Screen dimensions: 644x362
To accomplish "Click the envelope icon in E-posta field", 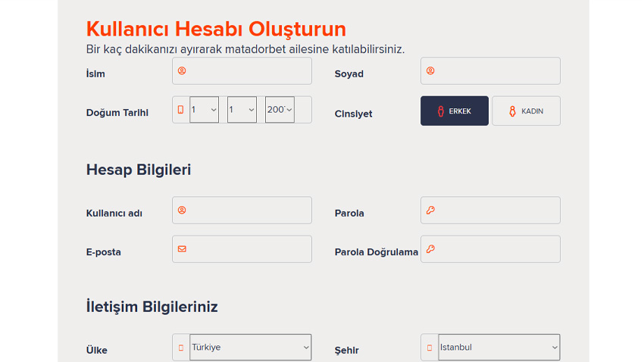I will (x=182, y=248).
